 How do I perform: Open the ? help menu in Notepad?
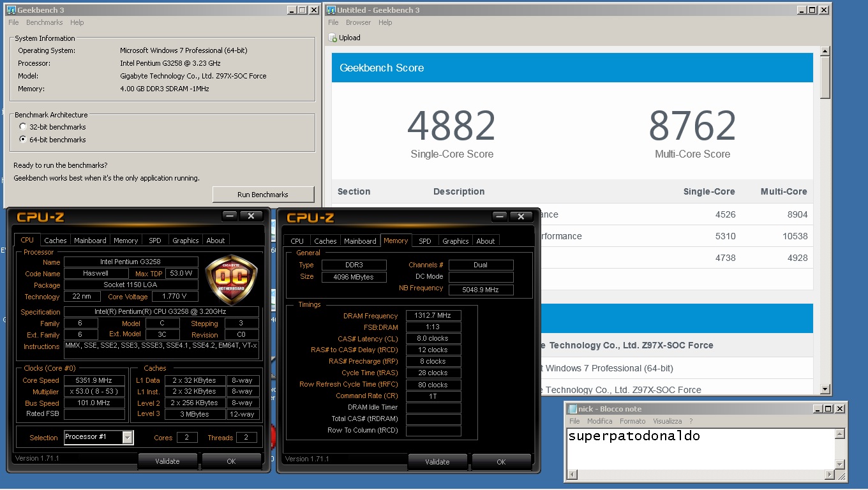pos(691,421)
